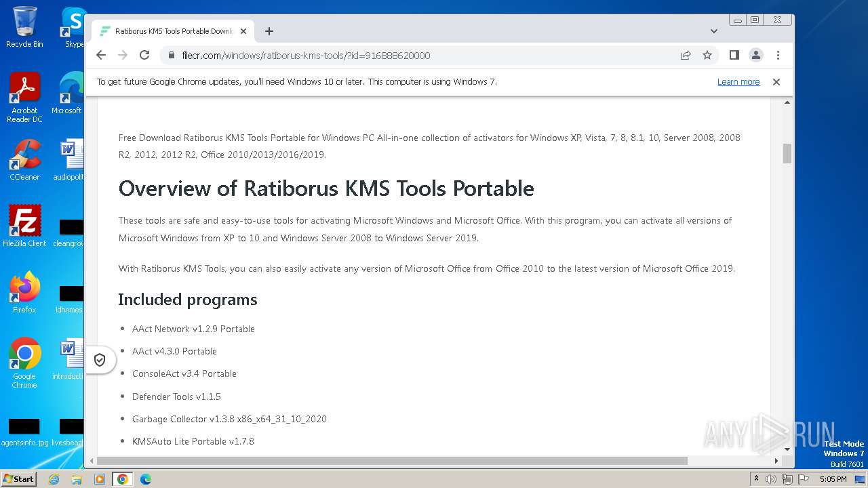
Task: Reload the flecr.com page
Action: (144, 56)
